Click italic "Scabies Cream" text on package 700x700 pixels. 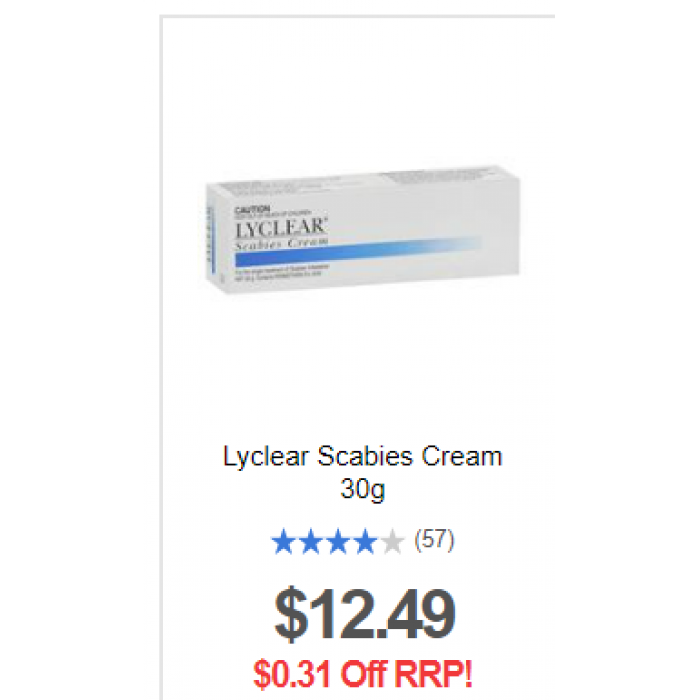click(x=282, y=244)
